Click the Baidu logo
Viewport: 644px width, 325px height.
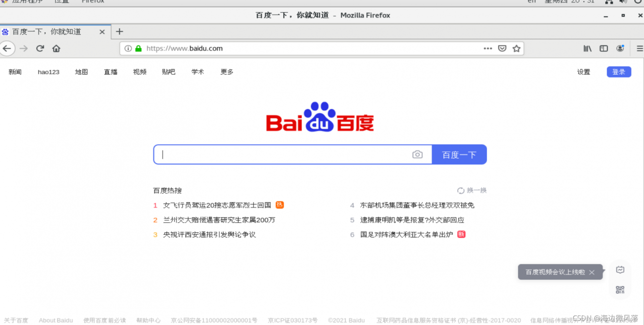click(320, 117)
